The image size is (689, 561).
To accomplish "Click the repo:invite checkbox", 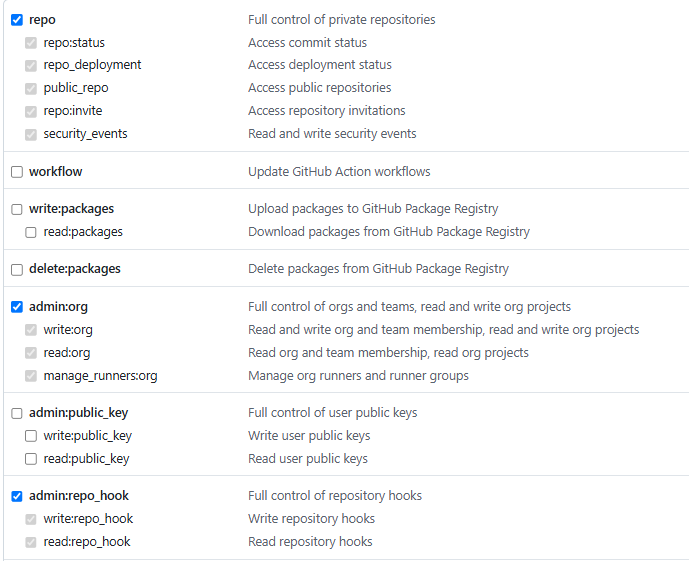I will click(x=31, y=111).
